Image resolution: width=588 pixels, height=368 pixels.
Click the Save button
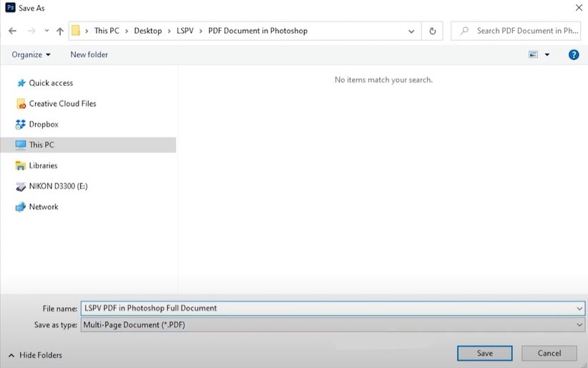point(484,353)
